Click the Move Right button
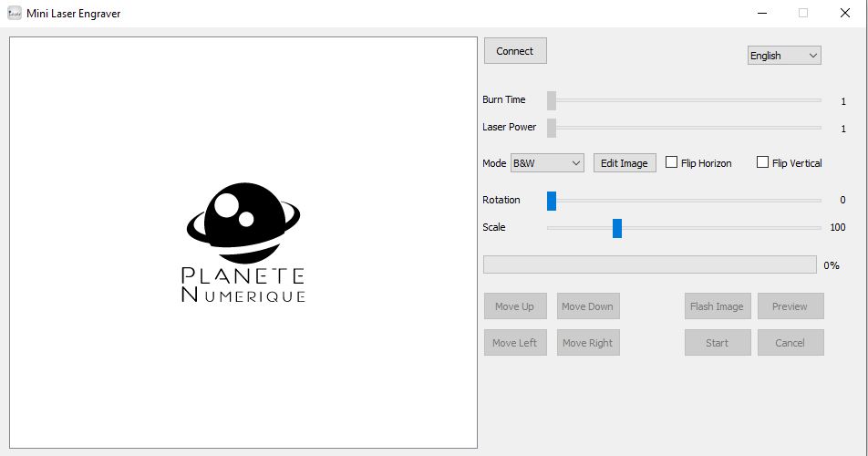Viewport: 868px width, 456px height. click(x=588, y=343)
